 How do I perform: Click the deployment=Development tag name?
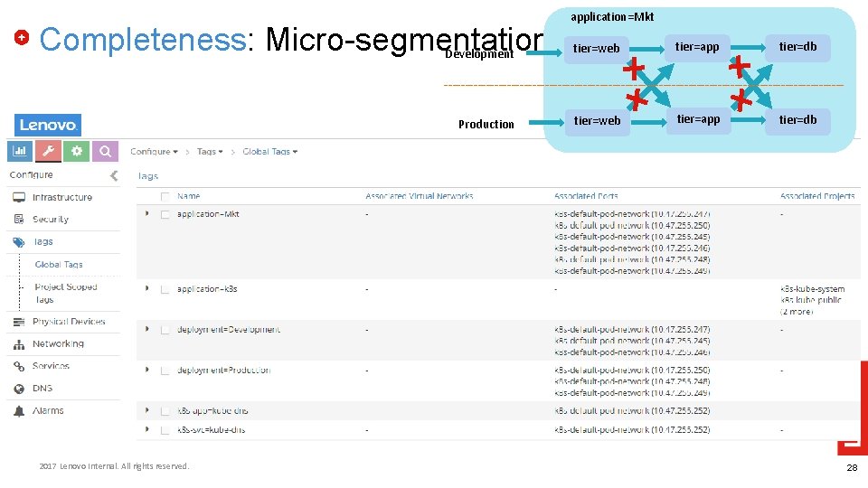229,330
